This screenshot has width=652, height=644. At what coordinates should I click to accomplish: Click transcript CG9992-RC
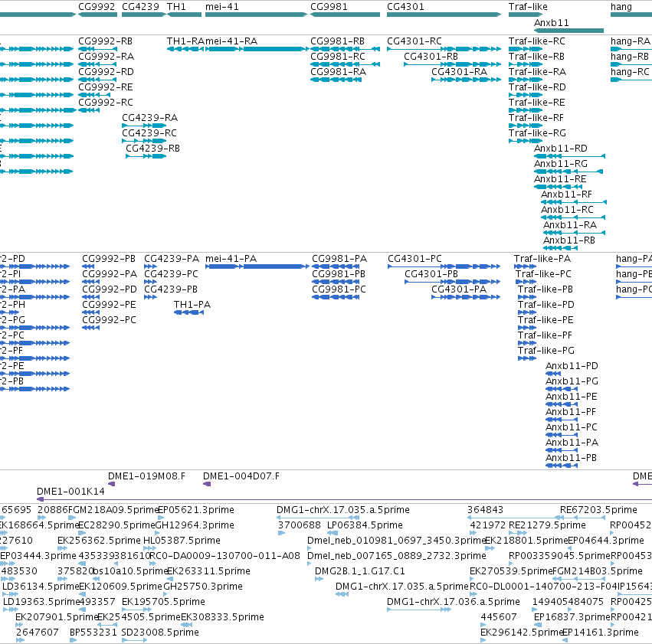point(106,102)
